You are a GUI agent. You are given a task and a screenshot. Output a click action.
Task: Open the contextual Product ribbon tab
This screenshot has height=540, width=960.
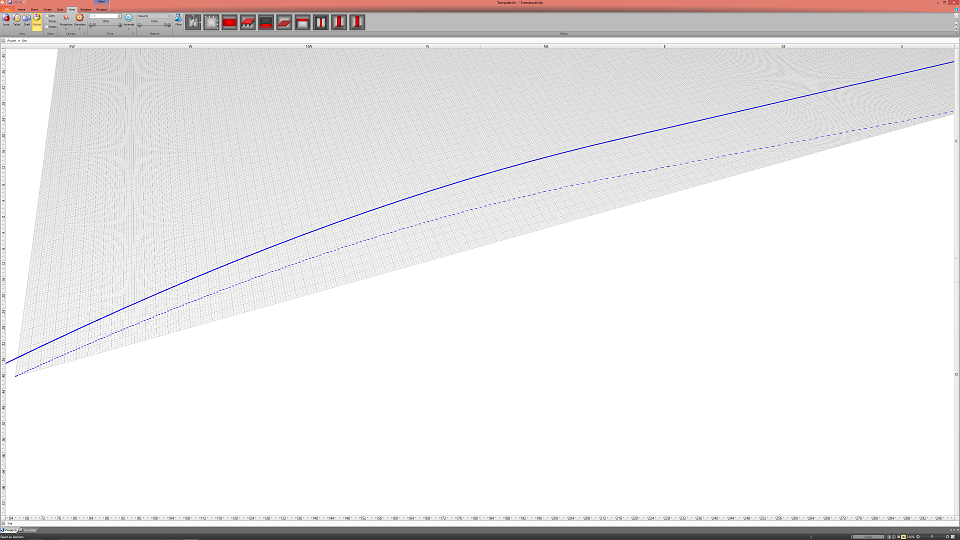tap(101, 9)
